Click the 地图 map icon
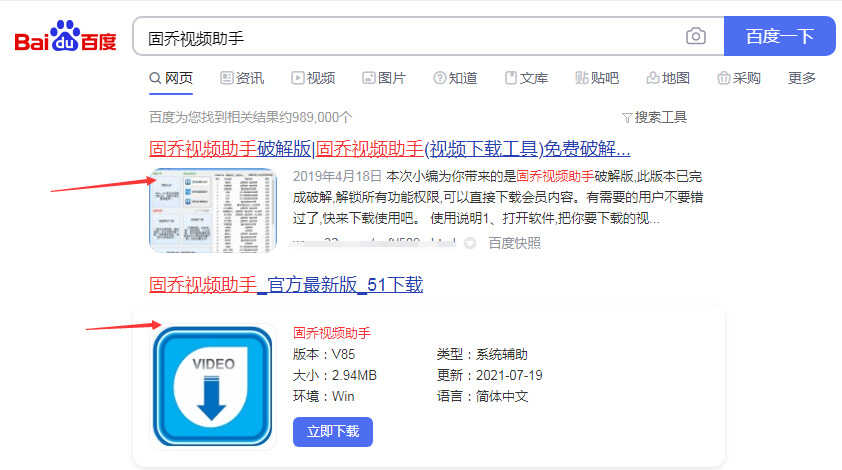Screen dimensions: 842x470 [652, 78]
